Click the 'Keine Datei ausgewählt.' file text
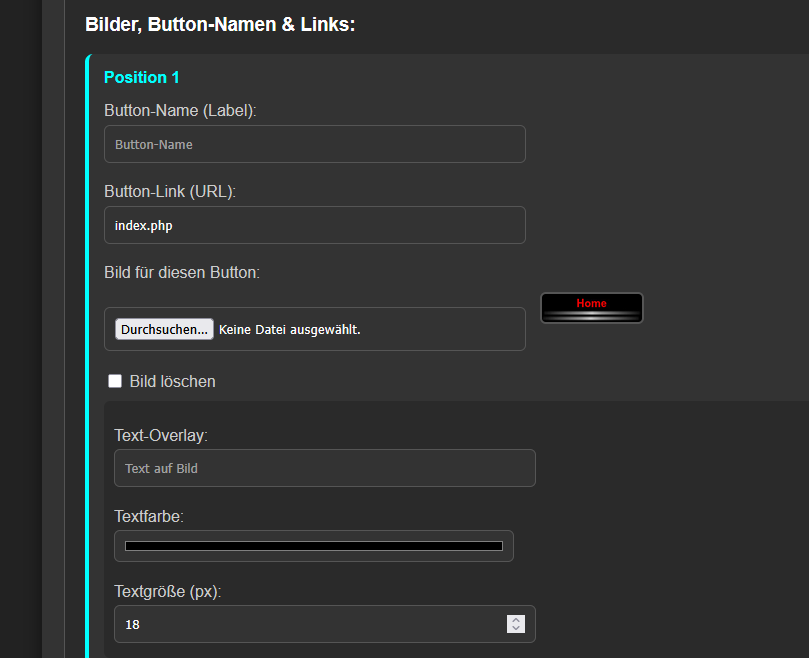This screenshot has width=809, height=658. [290, 330]
